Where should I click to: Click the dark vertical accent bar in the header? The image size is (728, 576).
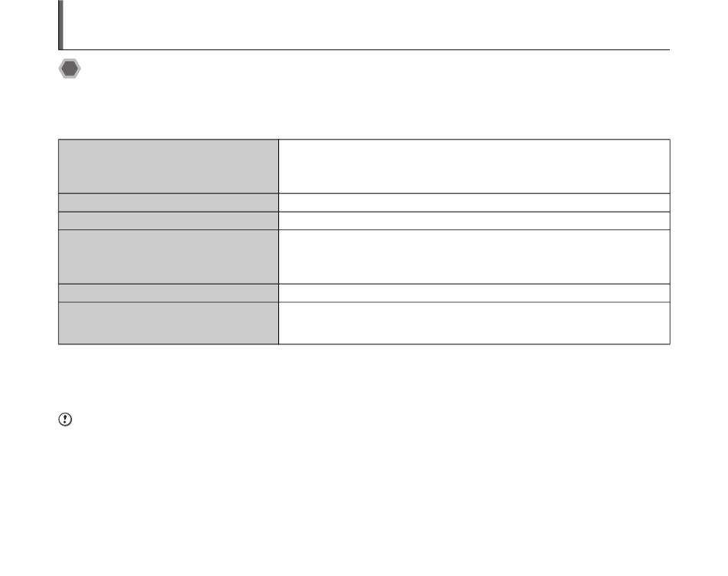pos(61,25)
